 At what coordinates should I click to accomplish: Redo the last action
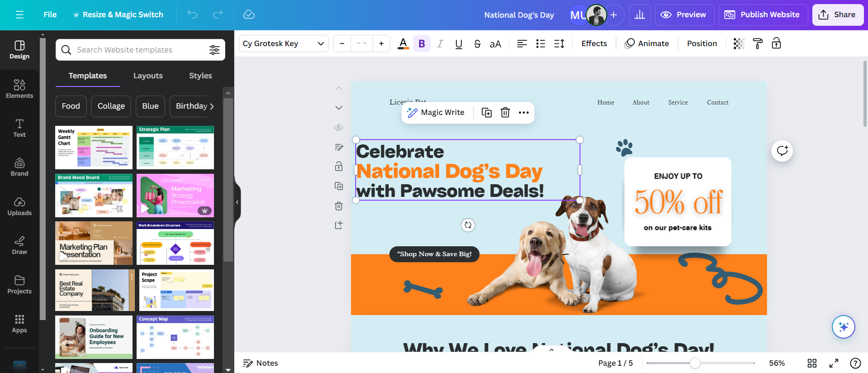pyautogui.click(x=218, y=14)
